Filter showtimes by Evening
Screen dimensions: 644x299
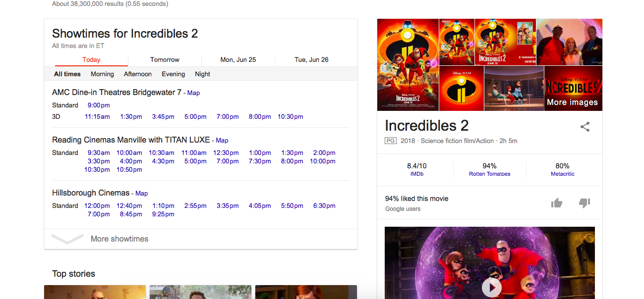point(173,74)
